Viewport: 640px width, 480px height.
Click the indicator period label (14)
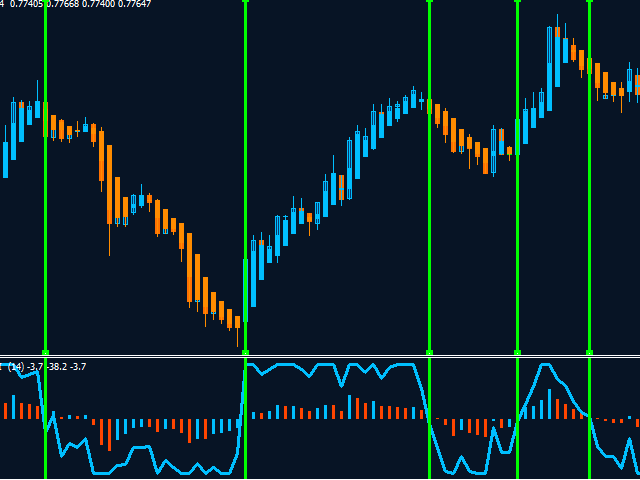pos(16,367)
